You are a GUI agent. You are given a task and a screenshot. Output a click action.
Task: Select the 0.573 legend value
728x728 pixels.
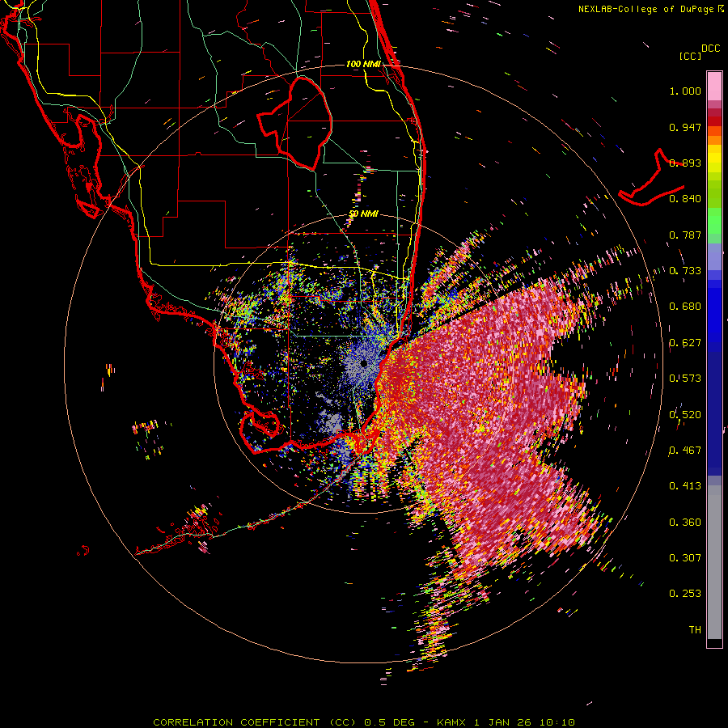click(685, 379)
